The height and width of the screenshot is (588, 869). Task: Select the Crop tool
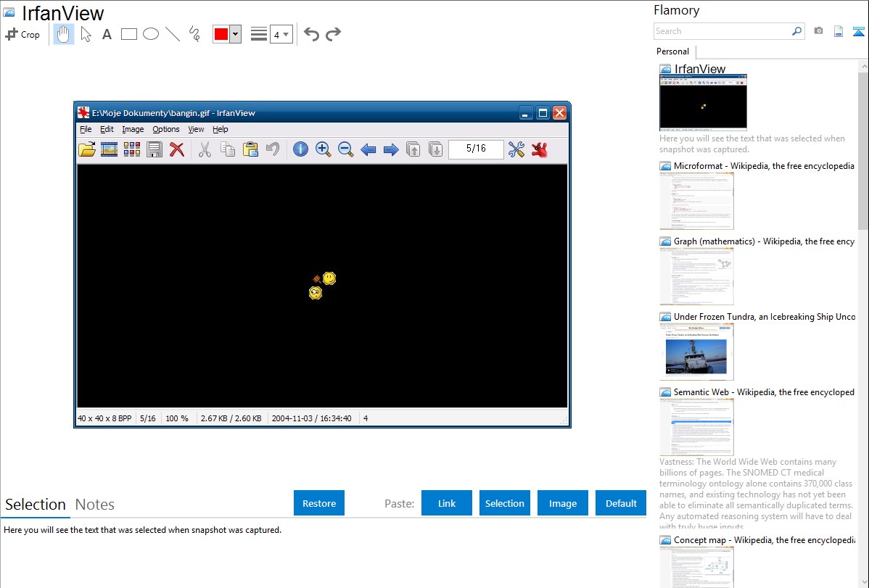(x=22, y=34)
